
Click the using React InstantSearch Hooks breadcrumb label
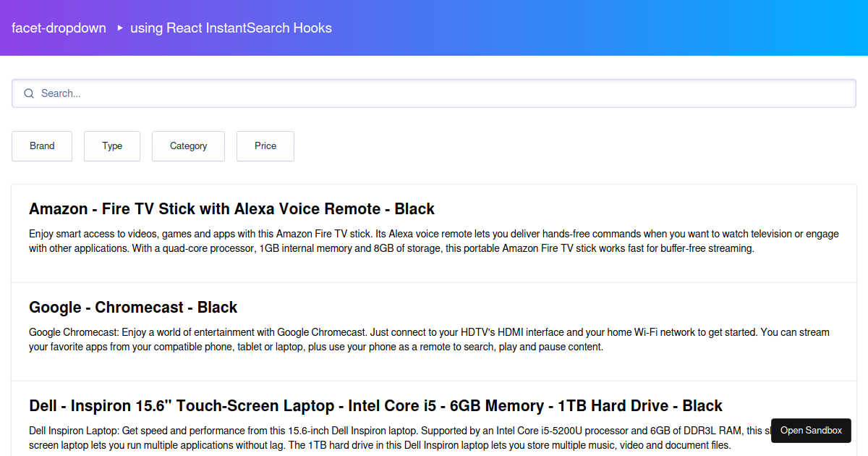coord(231,28)
